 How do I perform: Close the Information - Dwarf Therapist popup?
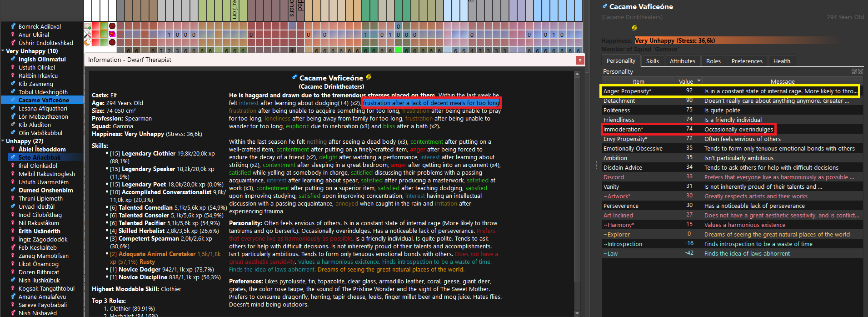(x=579, y=60)
